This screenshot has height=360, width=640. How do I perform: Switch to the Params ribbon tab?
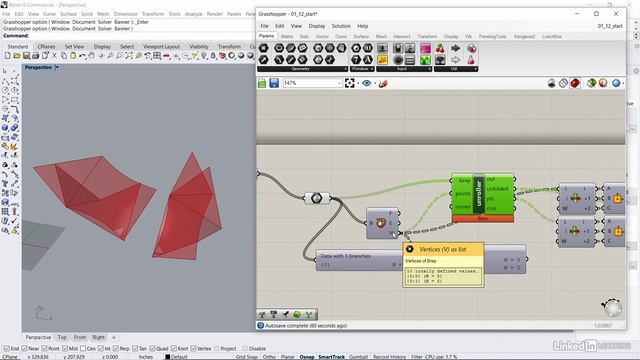[x=267, y=36]
